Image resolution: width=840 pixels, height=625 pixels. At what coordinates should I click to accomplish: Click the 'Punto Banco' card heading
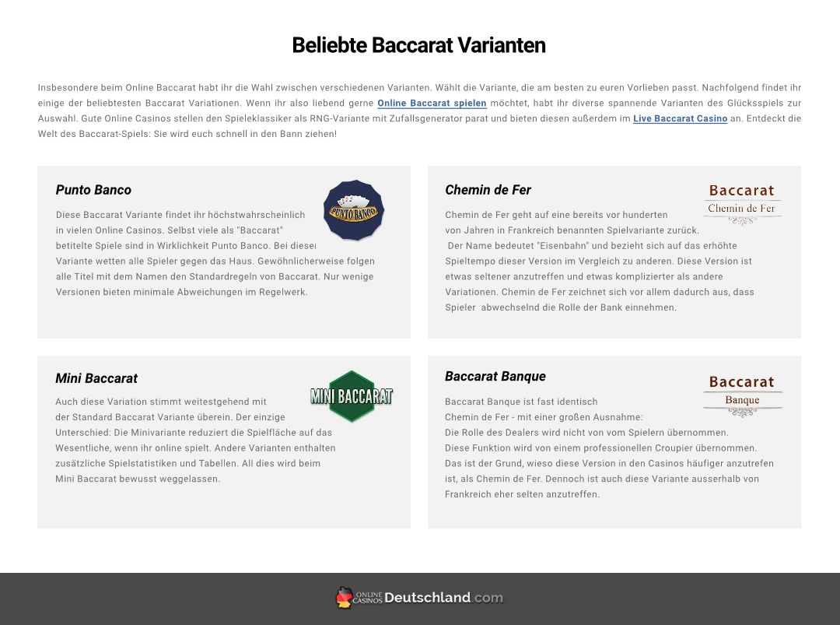93,190
